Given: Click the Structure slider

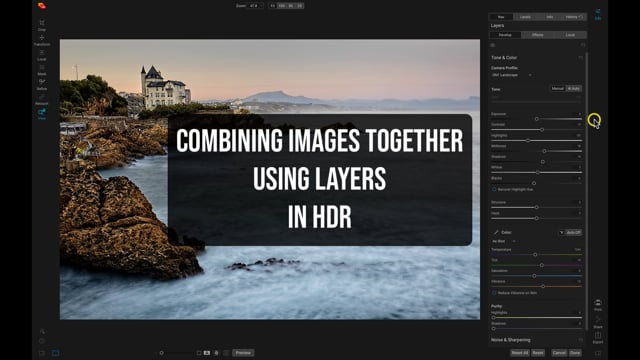Looking at the screenshot, I should (537, 207).
